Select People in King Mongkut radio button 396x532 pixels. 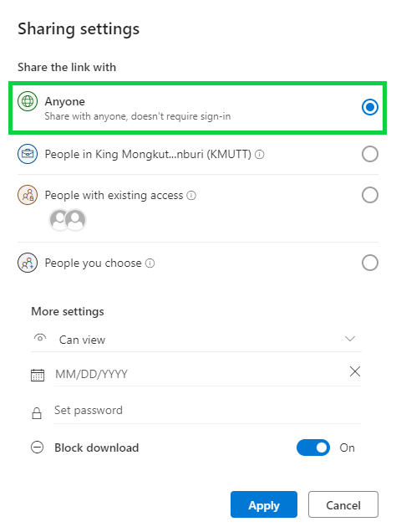click(370, 154)
